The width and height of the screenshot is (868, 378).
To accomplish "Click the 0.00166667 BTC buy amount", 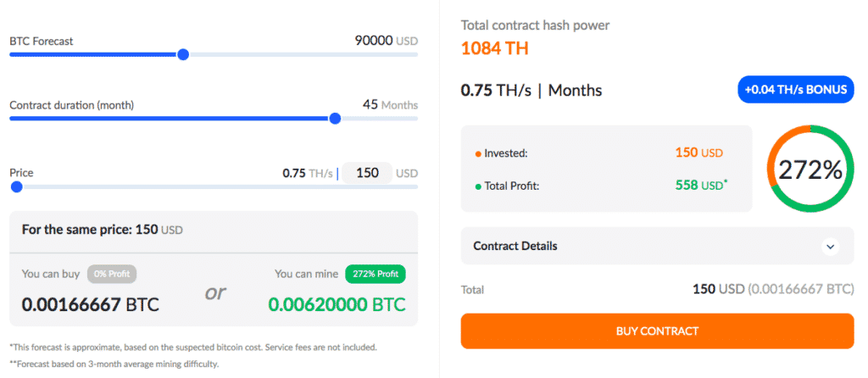I will [x=90, y=304].
